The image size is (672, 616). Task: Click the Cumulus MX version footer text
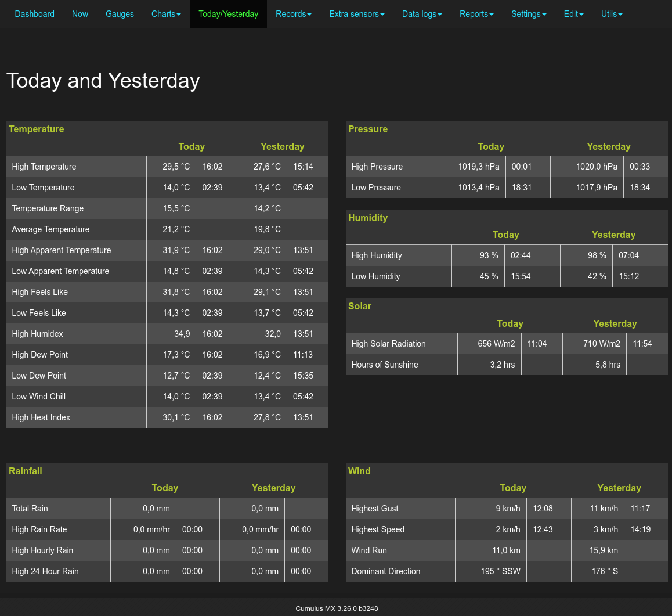(337, 608)
